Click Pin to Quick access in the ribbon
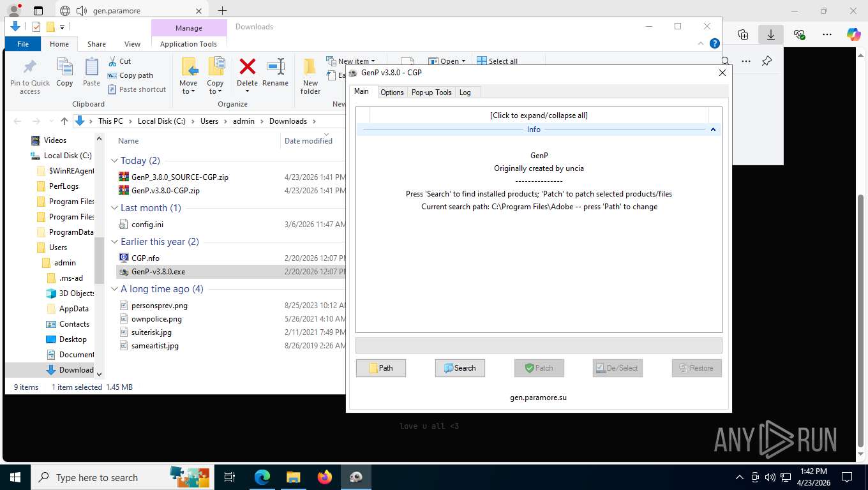The width and height of the screenshot is (868, 490). pyautogui.click(x=29, y=77)
